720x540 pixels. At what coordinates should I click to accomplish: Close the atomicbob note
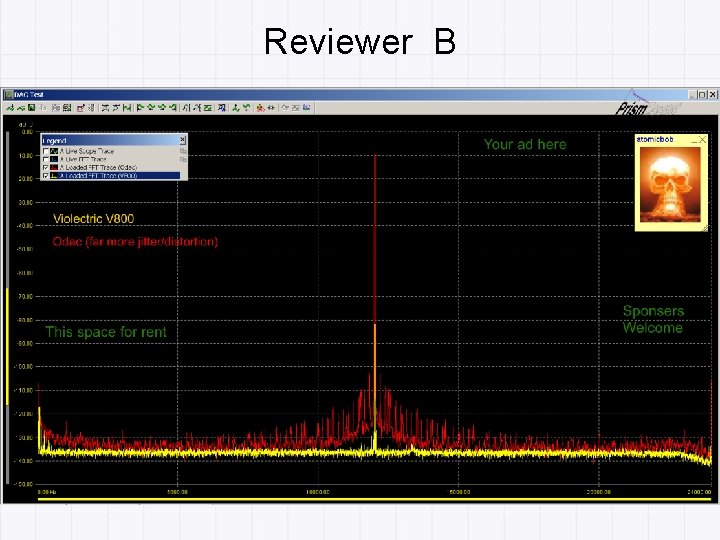click(x=703, y=140)
